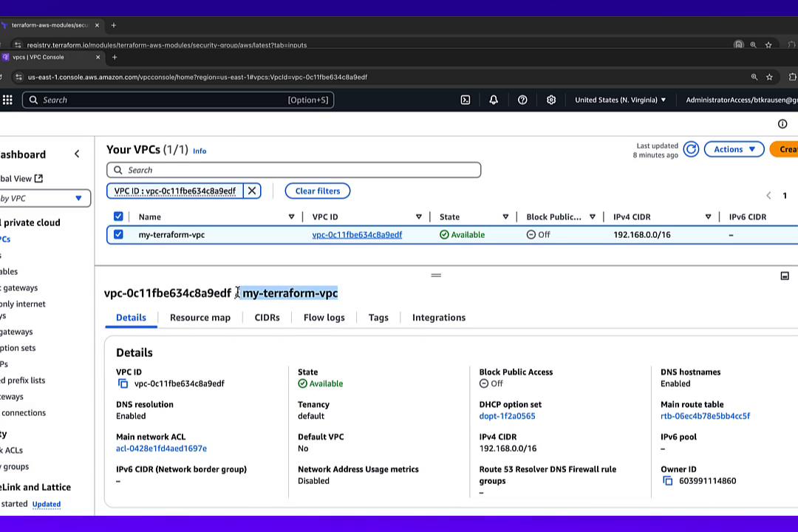This screenshot has height=532, width=798.
Task: Open DHCP option set dopt-1f2a0565
Action: point(507,416)
